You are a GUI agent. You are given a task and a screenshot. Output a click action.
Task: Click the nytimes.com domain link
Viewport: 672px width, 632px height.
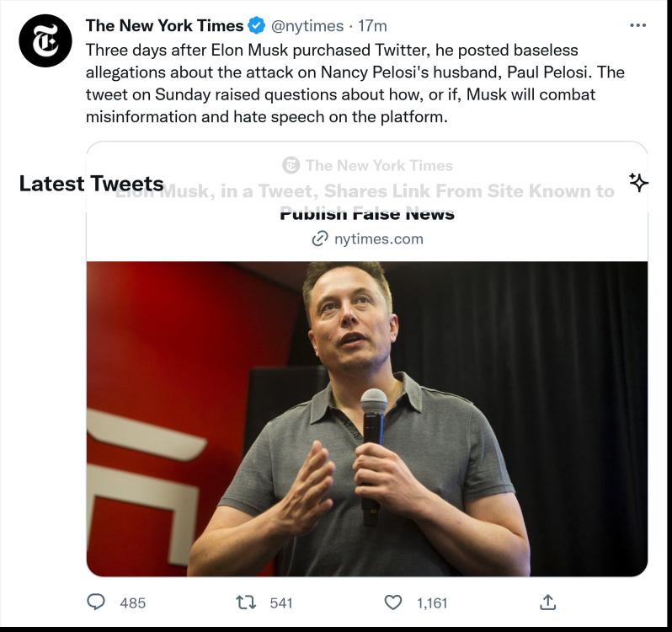(378, 238)
